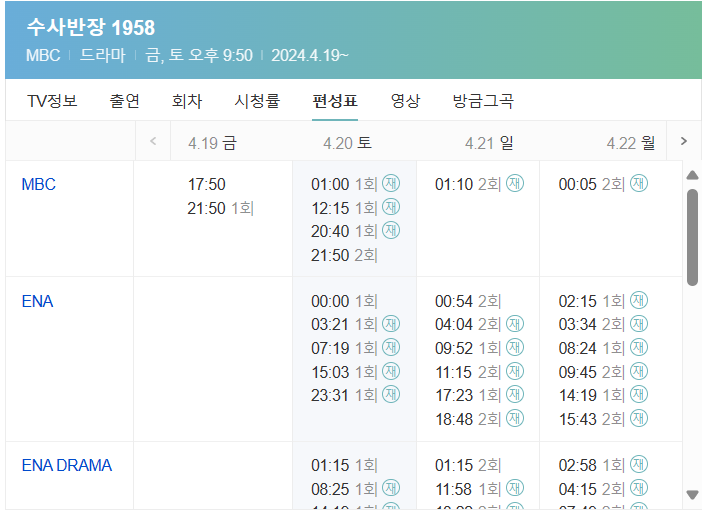Image resolution: width=706 pixels, height=518 pixels.
Task: Go to the 방금그곡 tab
Action: pyautogui.click(x=483, y=101)
